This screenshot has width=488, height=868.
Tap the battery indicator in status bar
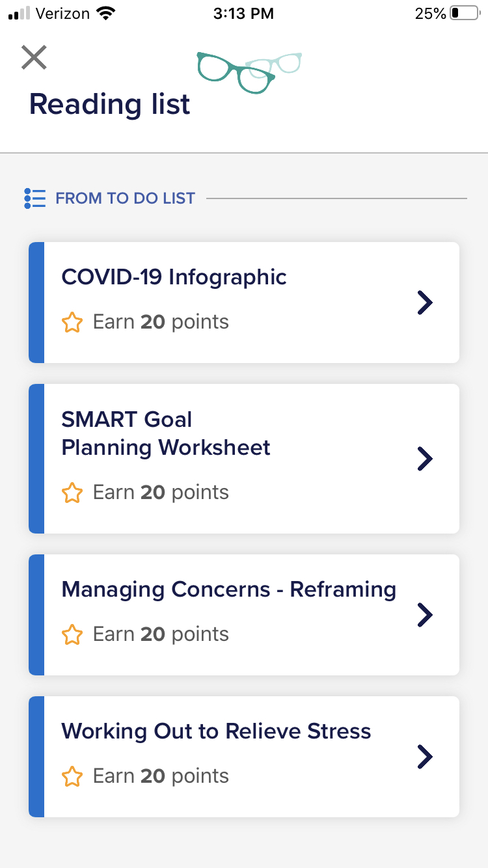(x=464, y=14)
